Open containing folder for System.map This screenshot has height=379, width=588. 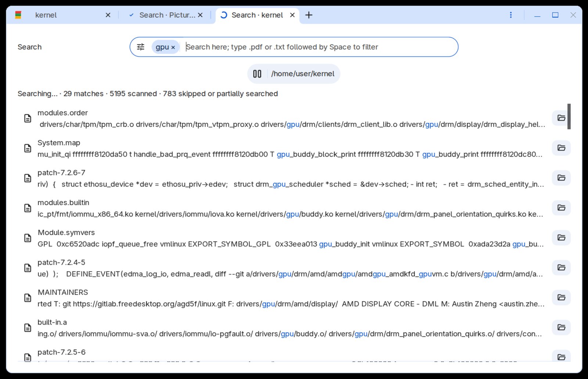point(561,148)
